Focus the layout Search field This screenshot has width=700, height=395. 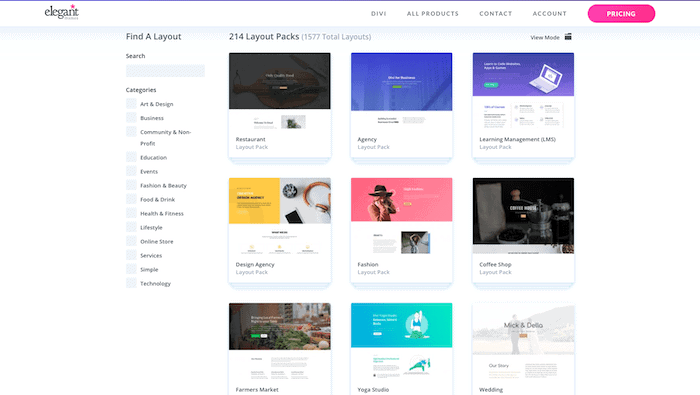(165, 71)
